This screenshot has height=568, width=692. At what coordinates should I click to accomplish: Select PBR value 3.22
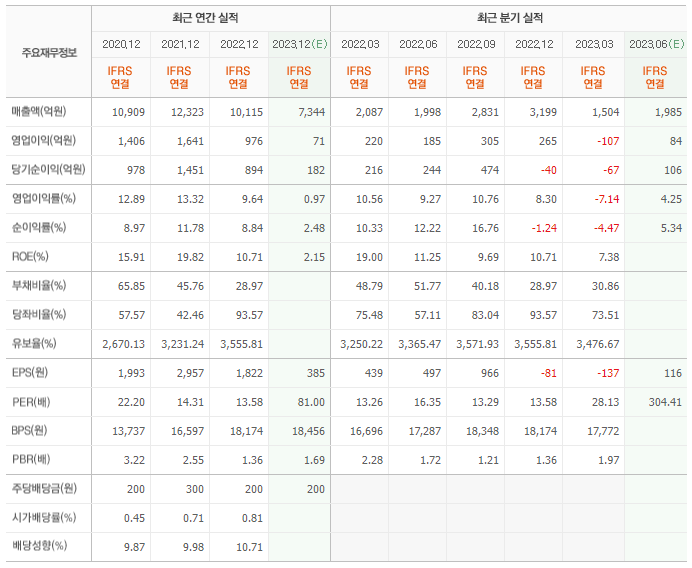click(134, 460)
